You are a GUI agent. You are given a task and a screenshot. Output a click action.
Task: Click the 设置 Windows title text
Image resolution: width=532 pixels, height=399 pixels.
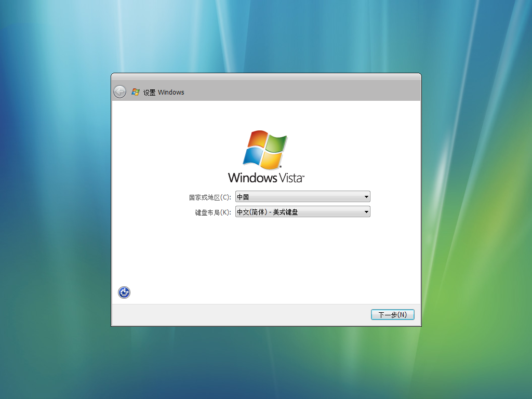(x=164, y=92)
